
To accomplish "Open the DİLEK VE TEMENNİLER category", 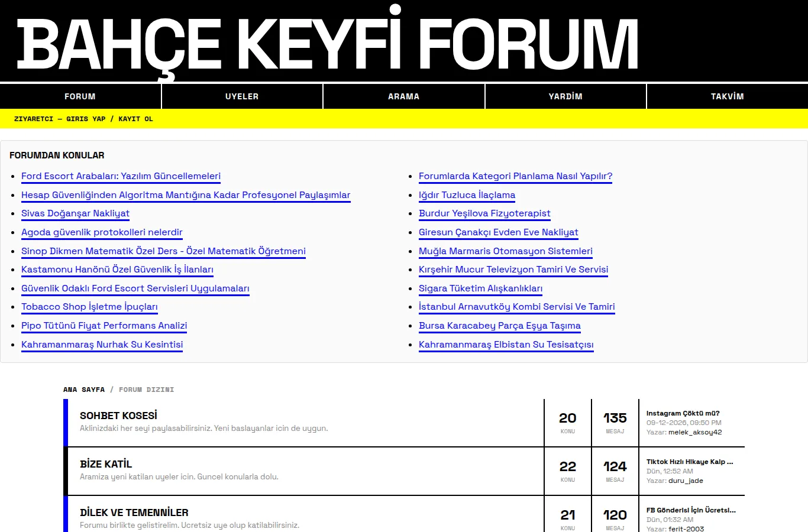I will click(134, 512).
